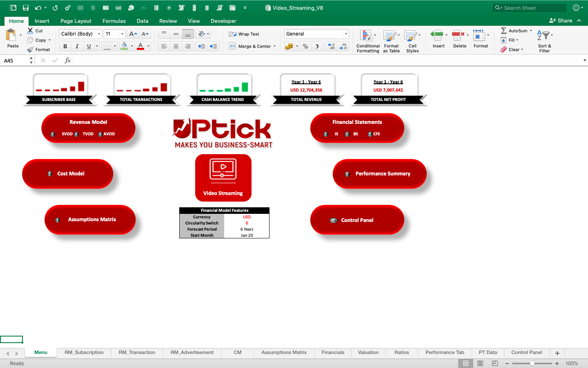Click the Control Panel red button
The height and width of the screenshot is (368, 588).
click(357, 220)
